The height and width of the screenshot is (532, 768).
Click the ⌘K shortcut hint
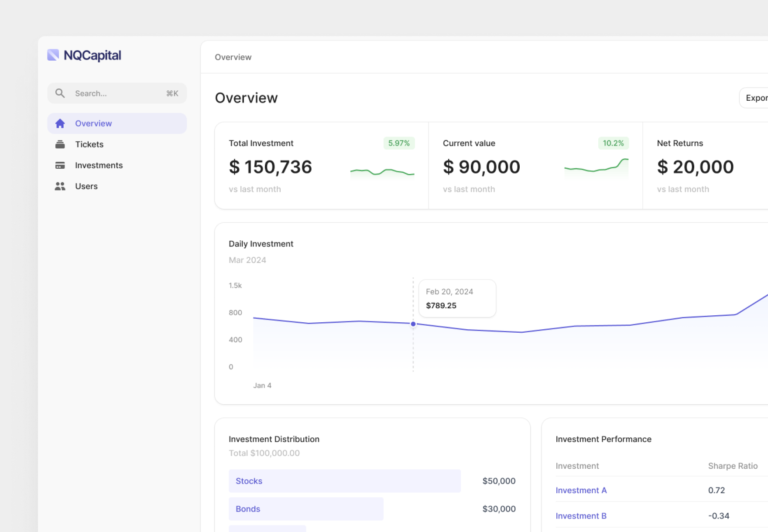pyautogui.click(x=172, y=93)
